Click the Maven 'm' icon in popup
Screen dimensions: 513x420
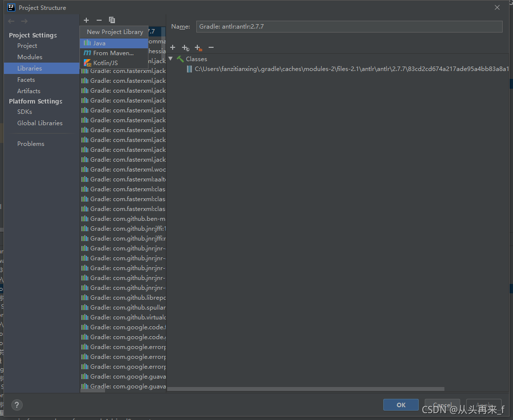click(87, 53)
